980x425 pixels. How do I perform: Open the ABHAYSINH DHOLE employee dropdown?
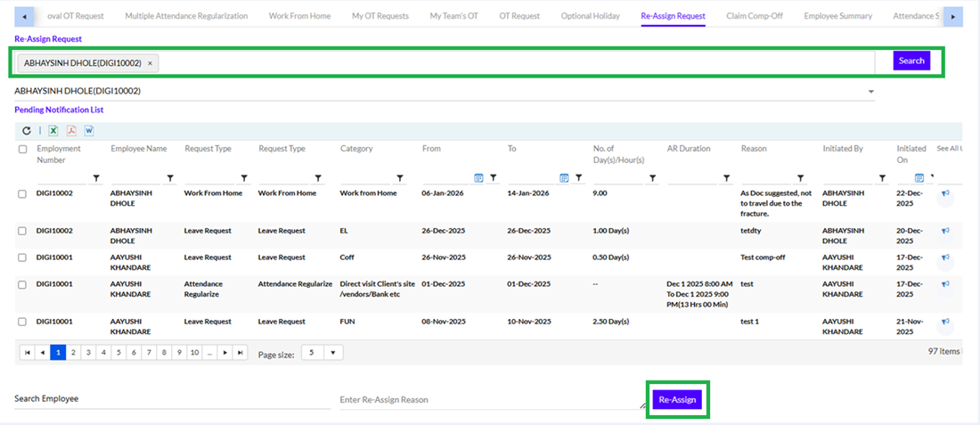870,91
